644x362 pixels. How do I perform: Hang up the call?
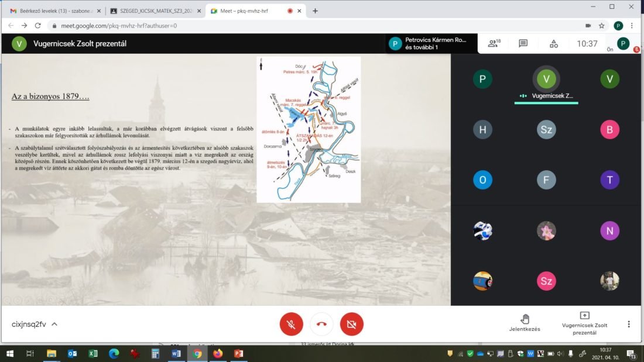(x=321, y=324)
